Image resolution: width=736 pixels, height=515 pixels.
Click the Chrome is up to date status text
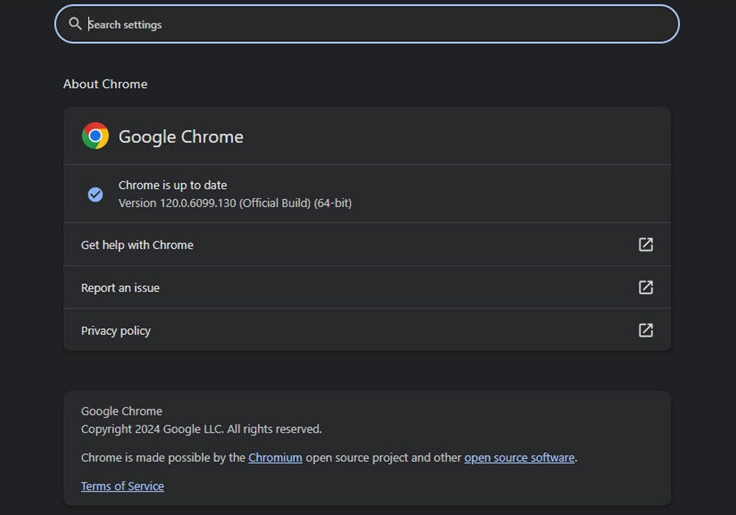tap(172, 185)
